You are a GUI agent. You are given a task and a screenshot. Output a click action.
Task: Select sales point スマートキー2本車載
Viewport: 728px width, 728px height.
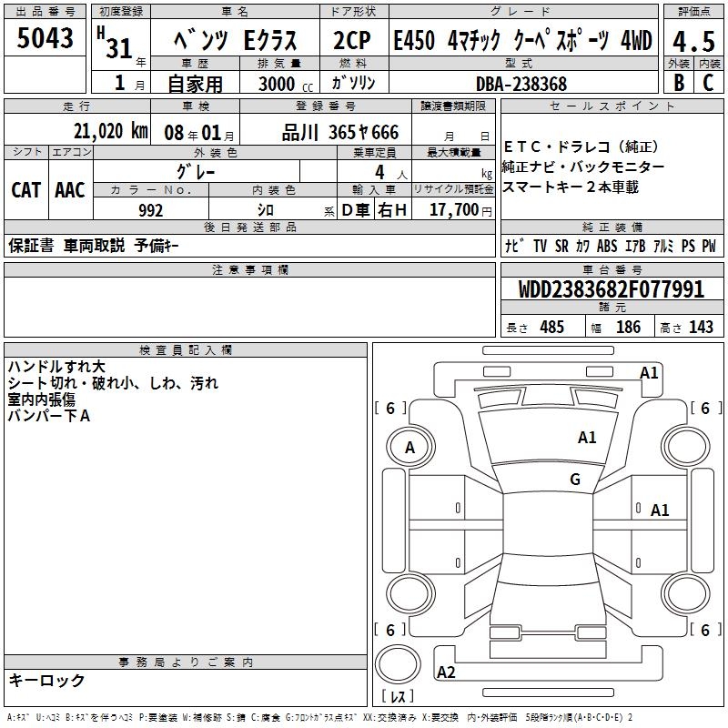pyautogui.click(x=571, y=187)
